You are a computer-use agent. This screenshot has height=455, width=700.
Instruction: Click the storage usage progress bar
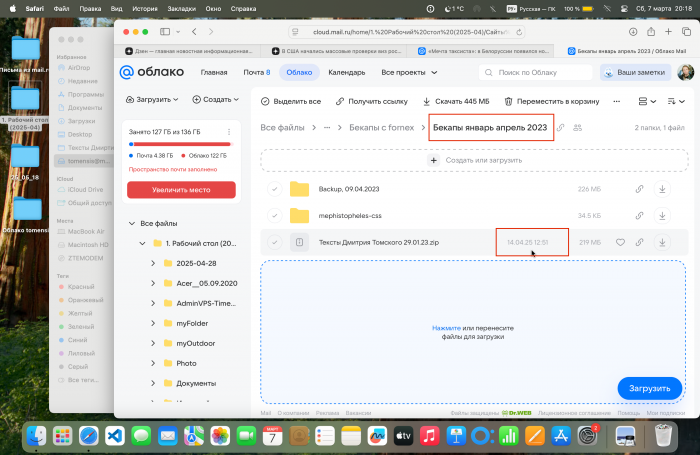[x=180, y=143]
